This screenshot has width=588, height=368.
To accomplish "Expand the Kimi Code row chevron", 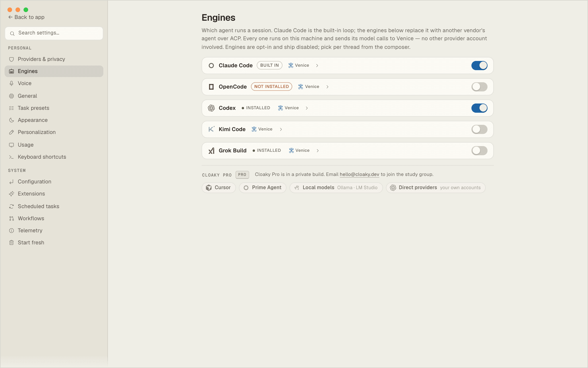I will [281, 129].
